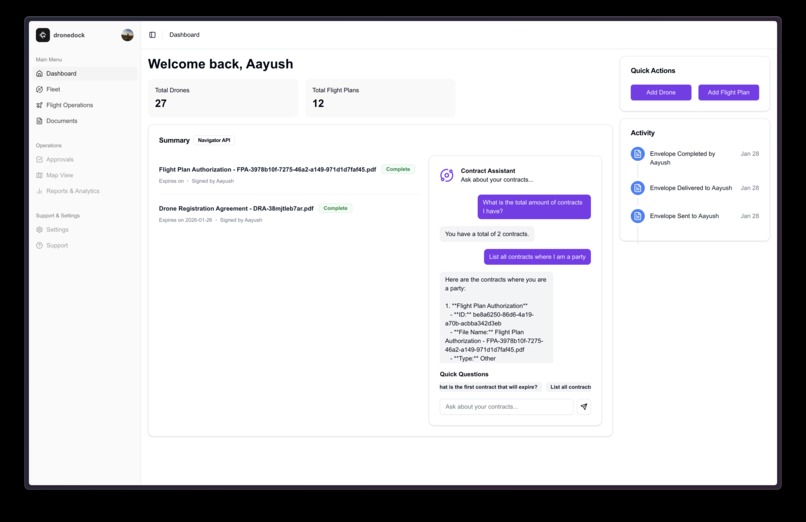Click the Support help icon
This screenshot has height=522, width=806.
coord(40,246)
